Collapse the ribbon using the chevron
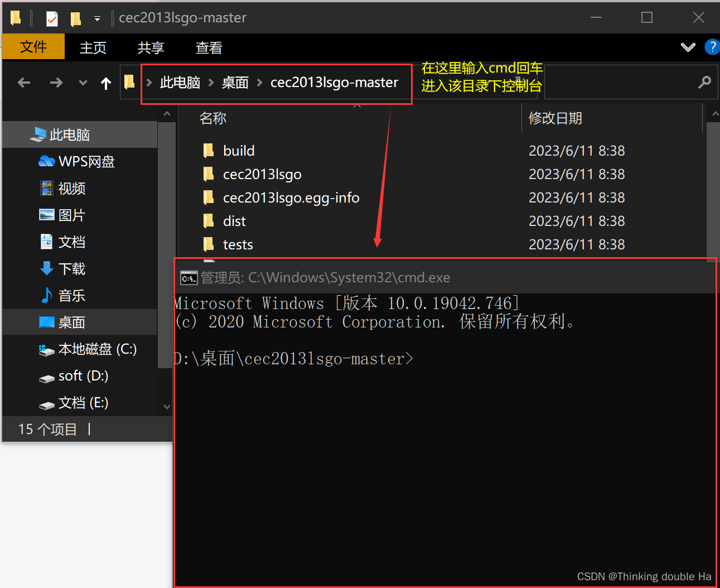The width and height of the screenshot is (720, 588). coord(688,47)
